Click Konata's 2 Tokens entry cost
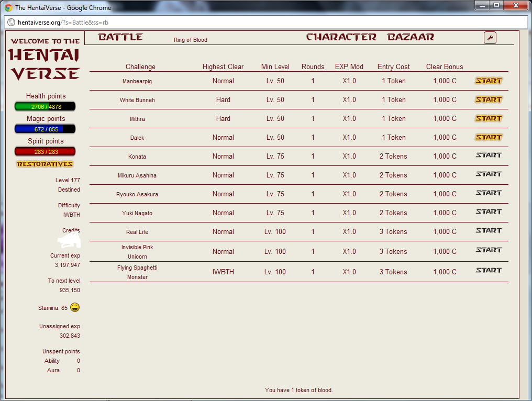Image resolution: width=532 pixels, height=401 pixels. (393, 157)
